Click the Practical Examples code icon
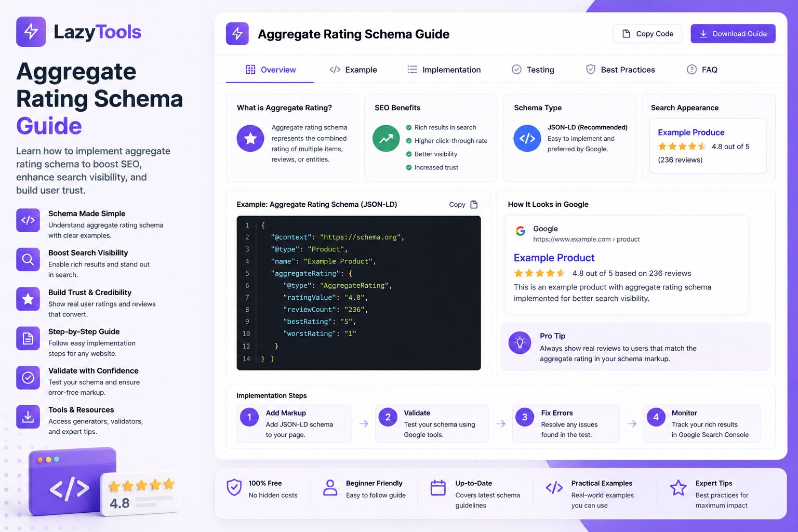The width and height of the screenshot is (798, 532). point(554,487)
